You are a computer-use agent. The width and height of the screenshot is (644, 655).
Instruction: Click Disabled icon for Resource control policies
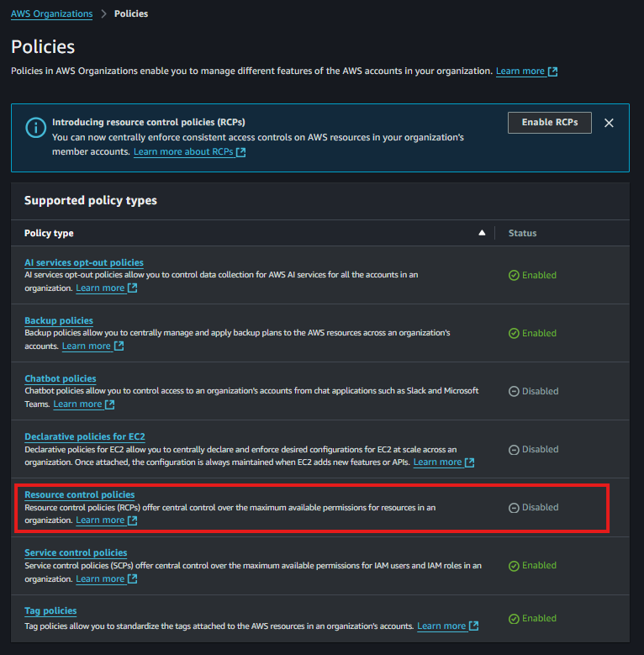click(514, 508)
